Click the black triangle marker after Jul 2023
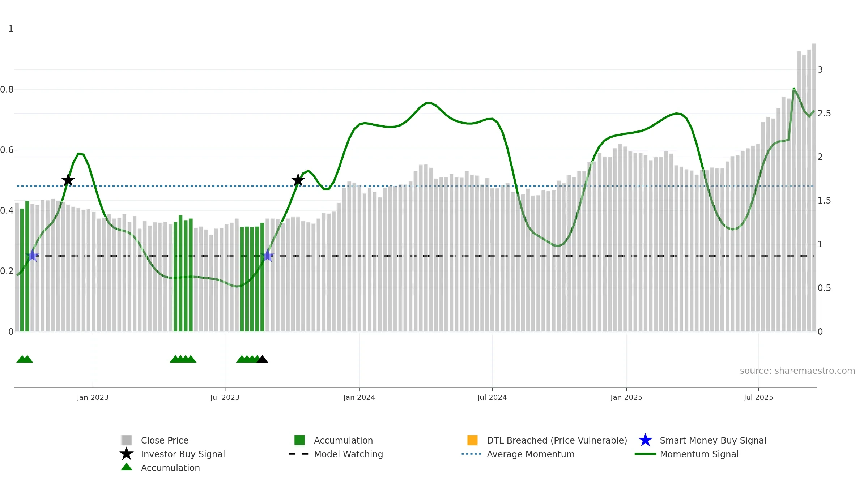868x488 pixels. [262, 359]
